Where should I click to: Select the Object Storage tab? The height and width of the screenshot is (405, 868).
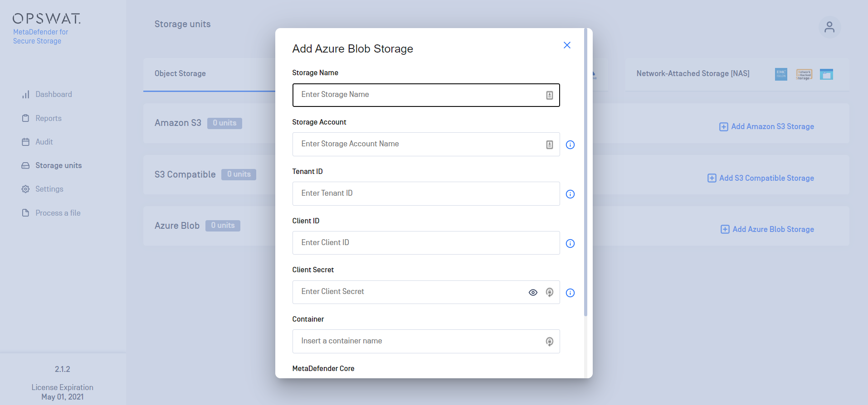point(180,73)
